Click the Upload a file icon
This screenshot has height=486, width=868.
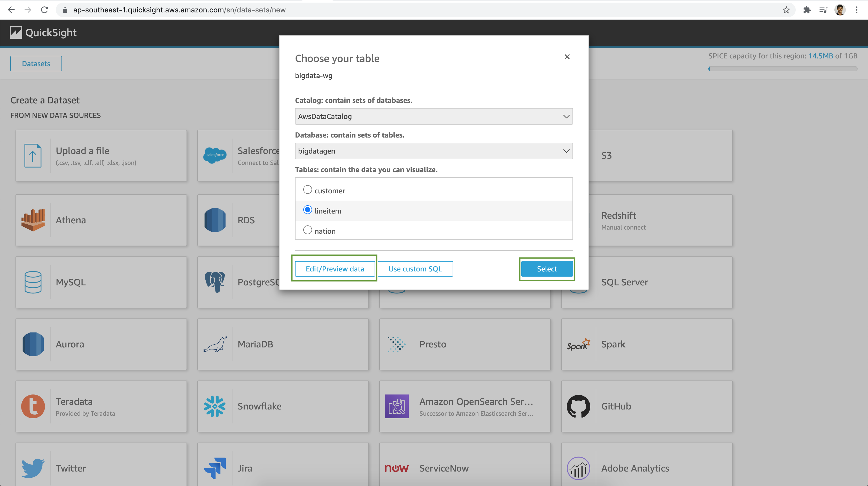(x=33, y=155)
